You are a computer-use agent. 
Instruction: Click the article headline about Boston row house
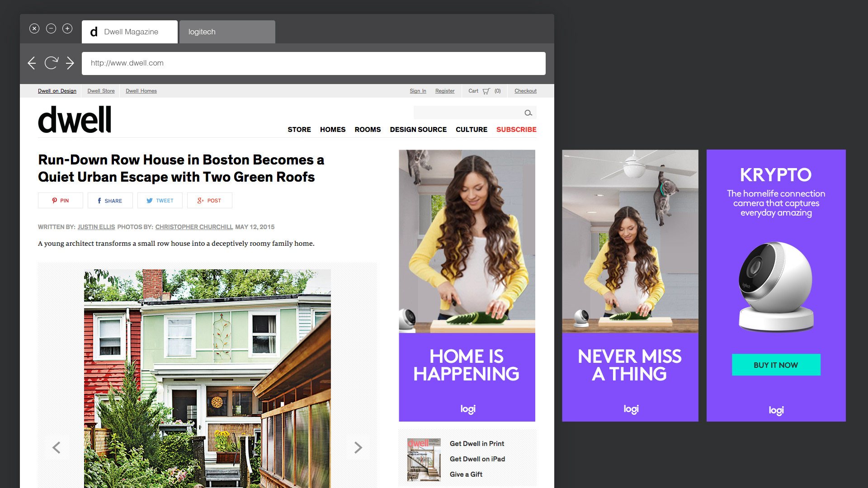tap(181, 168)
